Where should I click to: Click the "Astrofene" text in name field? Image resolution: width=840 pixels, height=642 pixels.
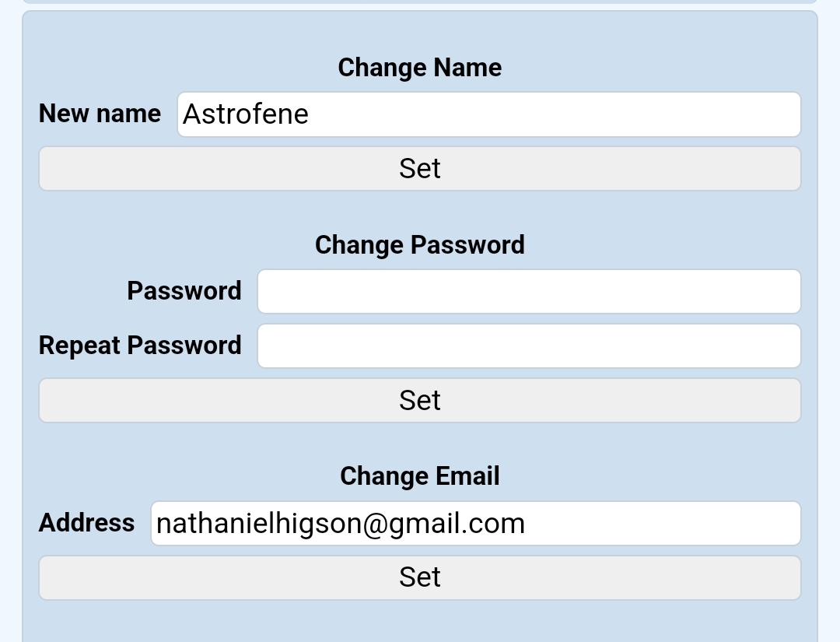246,114
